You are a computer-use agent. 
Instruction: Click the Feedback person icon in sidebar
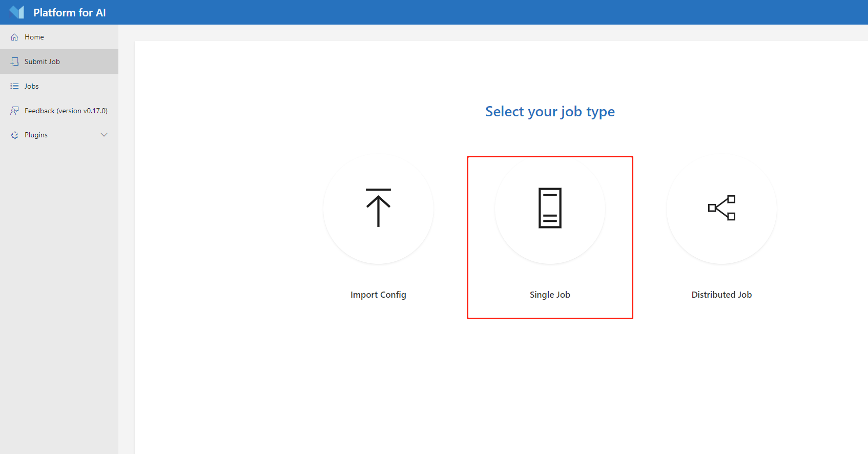point(14,111)
